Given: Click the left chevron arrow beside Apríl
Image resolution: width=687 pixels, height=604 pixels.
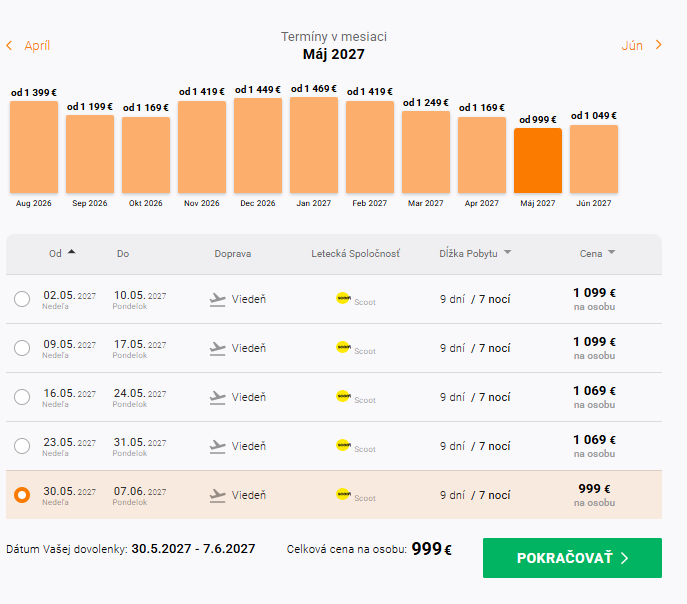Looking at the screenshot, I should pyautogui.click(x=9, y=45).
